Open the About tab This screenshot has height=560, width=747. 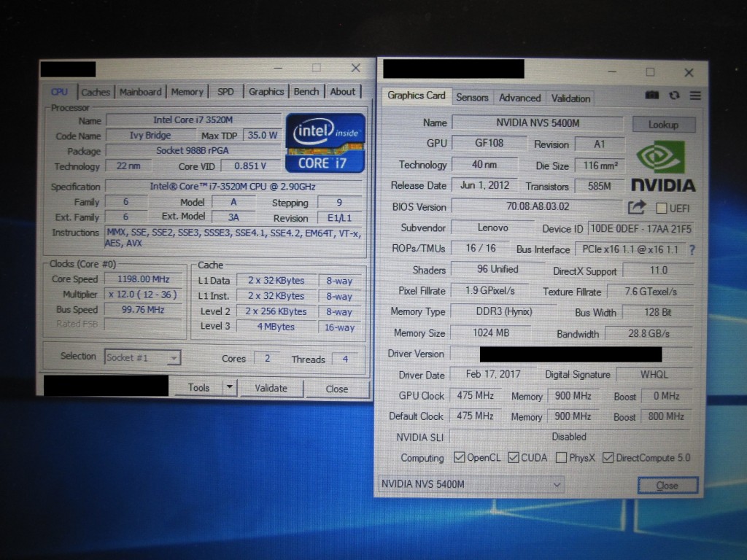[343, 92]
